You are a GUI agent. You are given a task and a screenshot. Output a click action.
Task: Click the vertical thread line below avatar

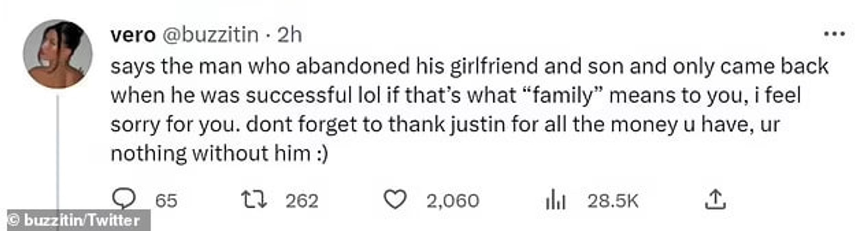click(58, 154)
